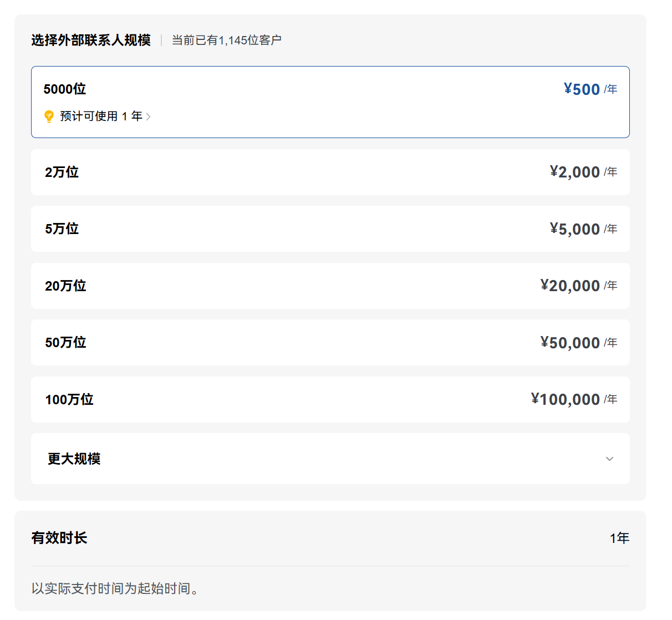Click the ¥5,000 /年 price label

tap(583, 229)
